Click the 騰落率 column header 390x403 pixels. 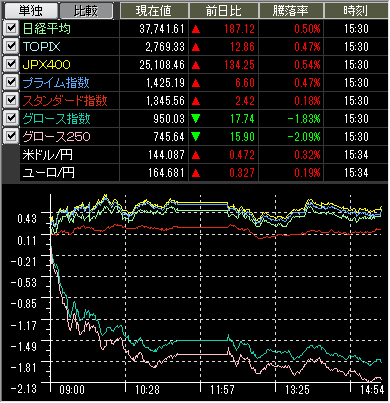click(x=291, y=11)
